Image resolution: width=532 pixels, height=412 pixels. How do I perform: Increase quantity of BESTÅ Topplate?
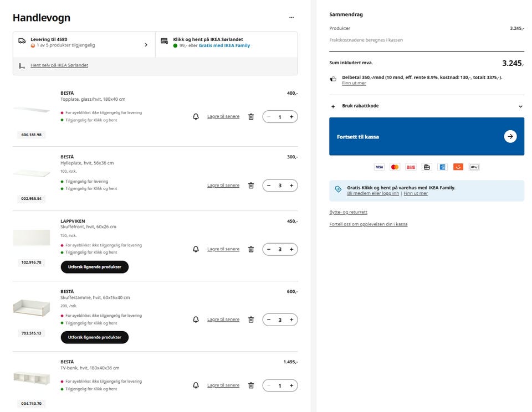click(x=291, y=117)
